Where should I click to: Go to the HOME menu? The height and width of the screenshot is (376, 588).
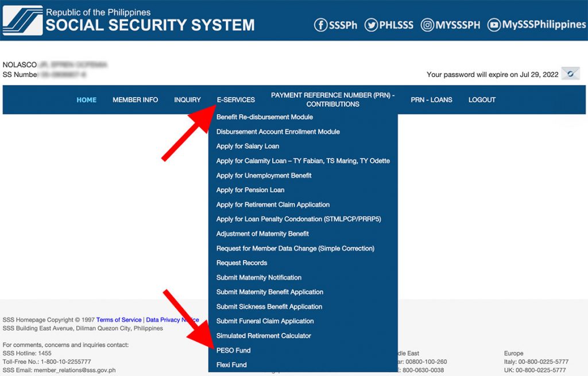pyautogui.click(x=86, y=100)
